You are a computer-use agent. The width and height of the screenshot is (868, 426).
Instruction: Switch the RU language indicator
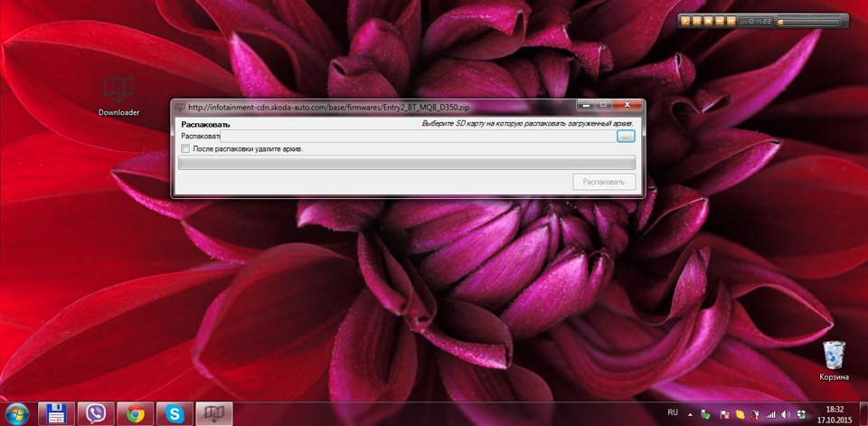pyautogui.click(x=673, y=412)
